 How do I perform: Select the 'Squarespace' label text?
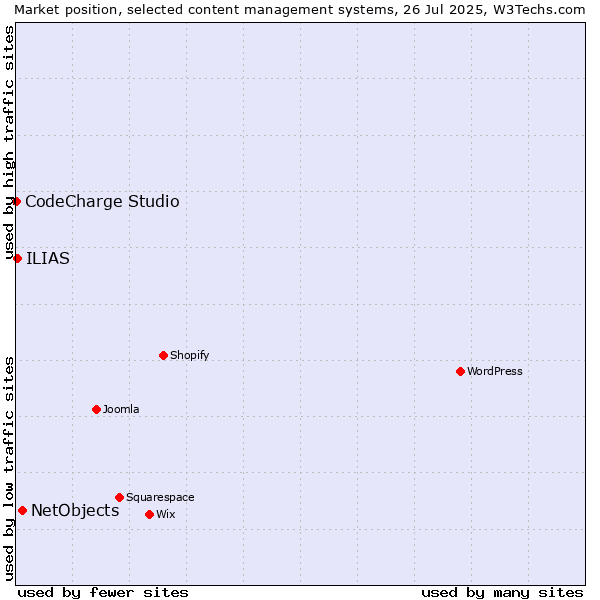click(x=160, y=497)
